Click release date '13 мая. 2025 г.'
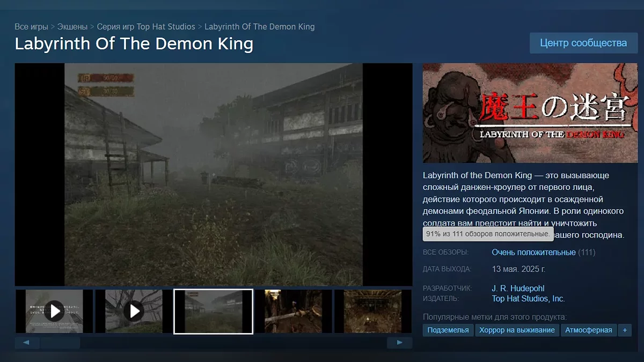This screenshot has height=362, width=644. pyautogui.click(x=518, y=269)
